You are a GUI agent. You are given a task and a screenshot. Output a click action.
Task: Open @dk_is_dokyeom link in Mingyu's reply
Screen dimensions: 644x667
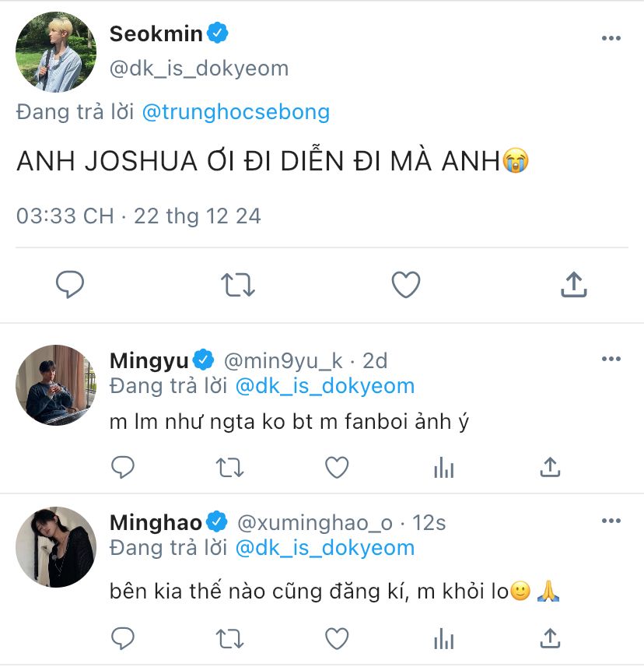click(x=324, y=386)
